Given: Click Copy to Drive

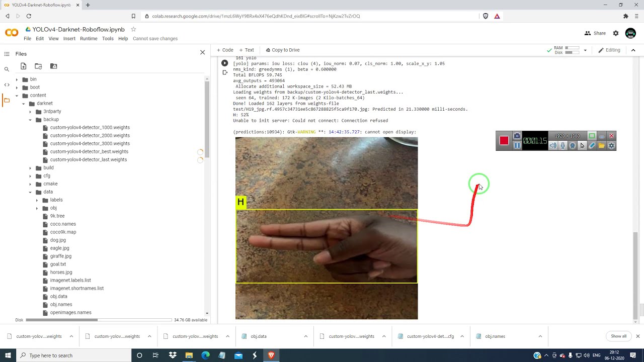Looking at the screenshot, I should (283, 50).
